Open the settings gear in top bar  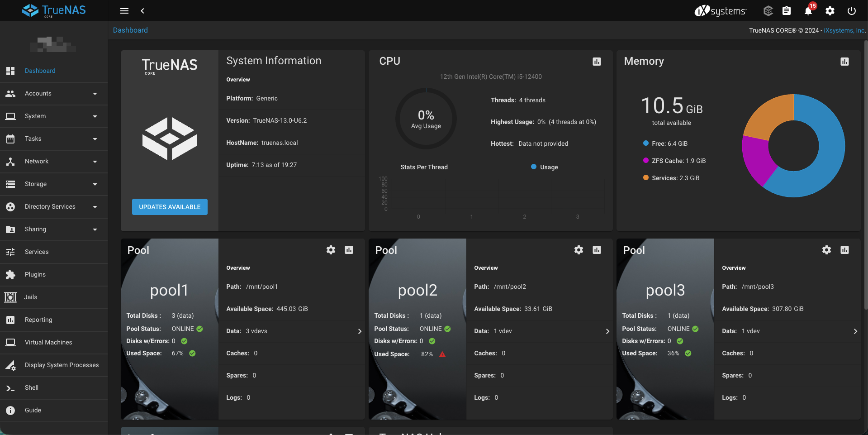[830, 11]
